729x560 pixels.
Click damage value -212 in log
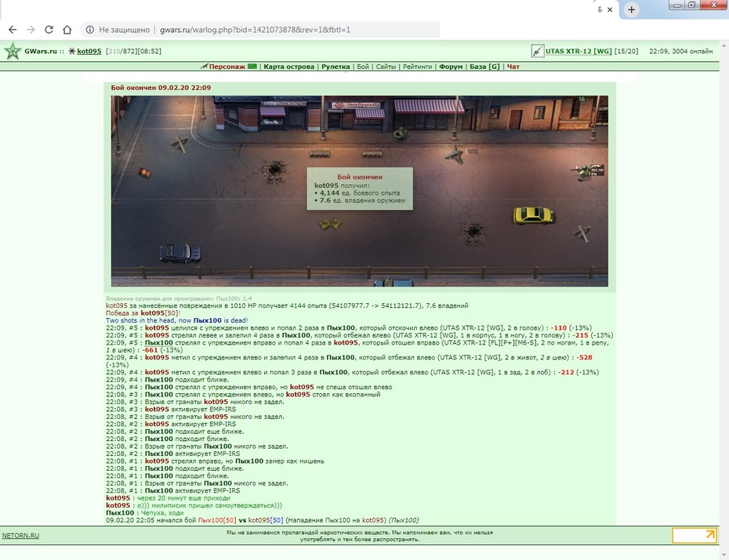(566, 372)
